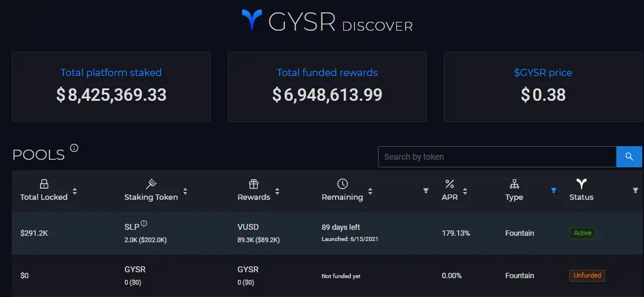Click the Total Locked lock icon

pyautogui.click(x=44, y=184)
